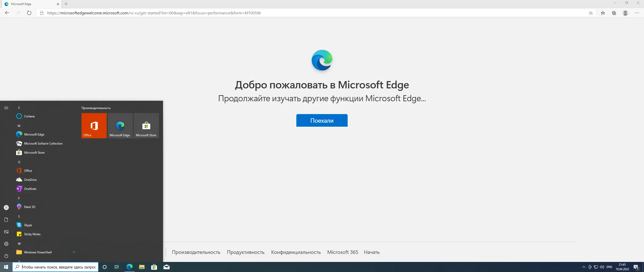The width and height of the screenshot is (644, 272).
Task: Open the Edge profile avatar icon
Action: click(x=625, y=13)
